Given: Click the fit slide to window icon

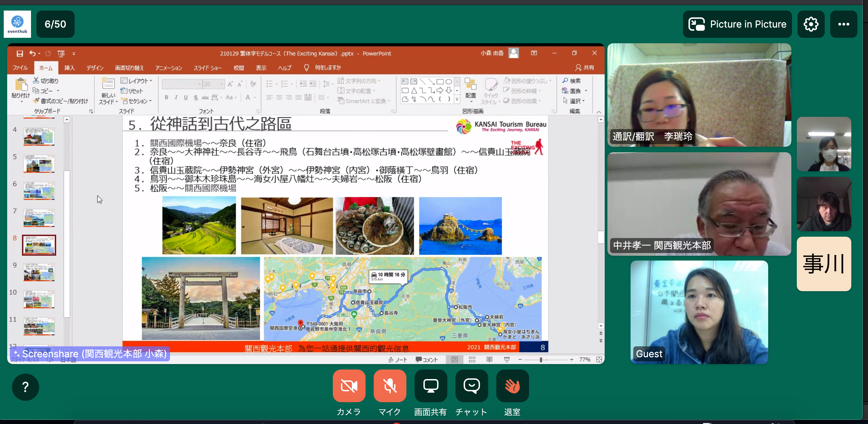Looking at the screenshot, I should coord(599,360).
